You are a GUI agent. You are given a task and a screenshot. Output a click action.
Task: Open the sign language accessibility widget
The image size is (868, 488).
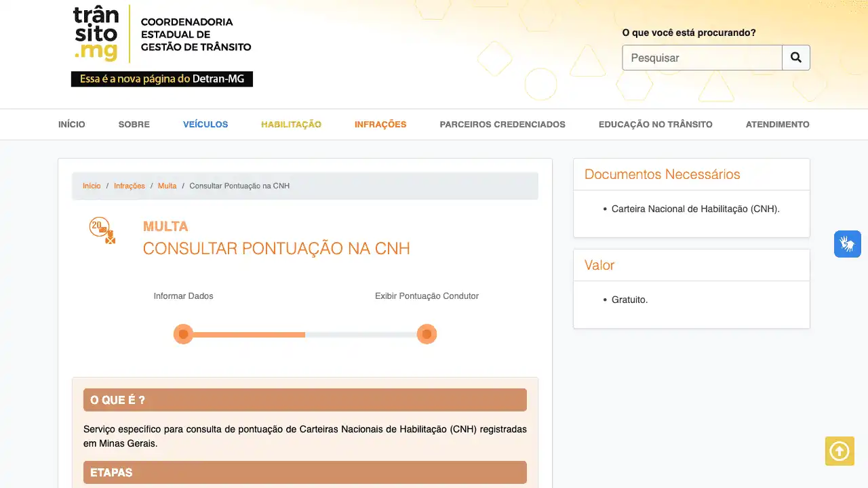[x=847, y=244]
